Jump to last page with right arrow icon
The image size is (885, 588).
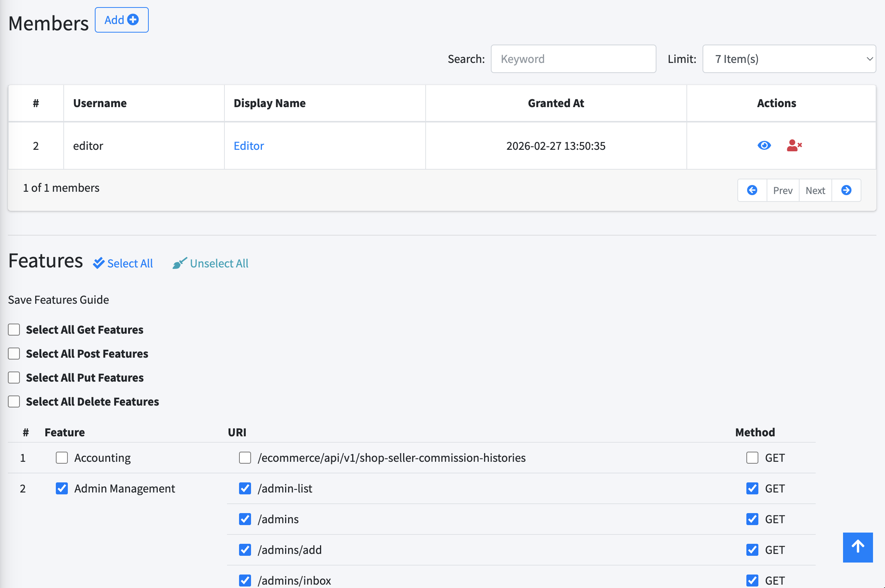[x=846, y=190]
